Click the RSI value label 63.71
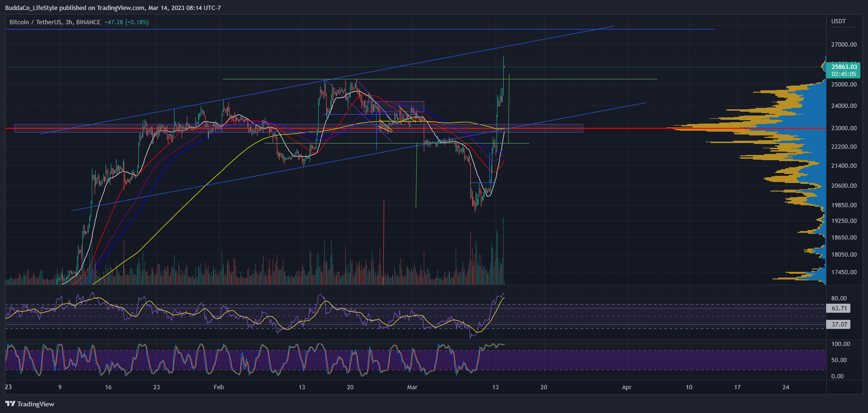The height and width of the screenshot is (413, 868). [839, 308]
